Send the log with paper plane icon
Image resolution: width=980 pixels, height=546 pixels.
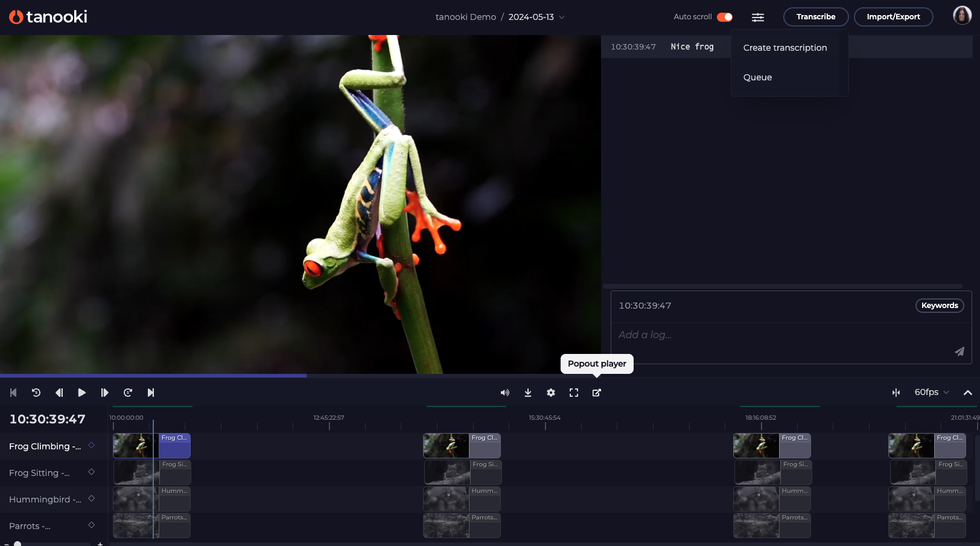click(959, 352)
